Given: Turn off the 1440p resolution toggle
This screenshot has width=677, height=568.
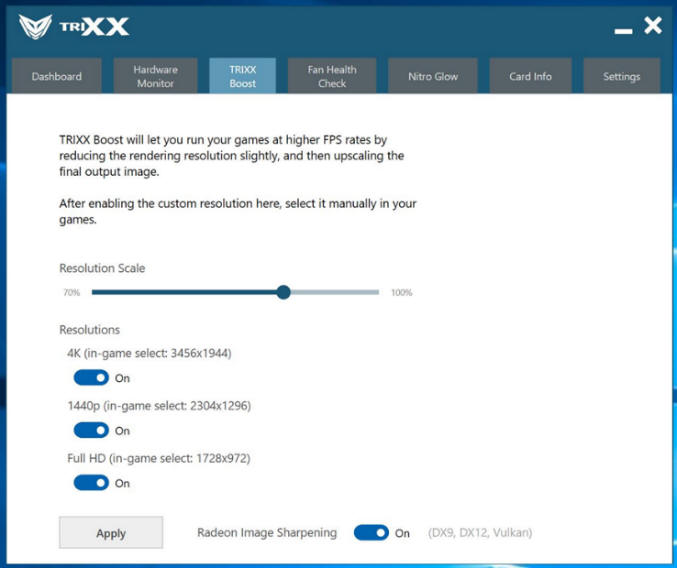Looking at the screenshot, I should click(91, 430).
